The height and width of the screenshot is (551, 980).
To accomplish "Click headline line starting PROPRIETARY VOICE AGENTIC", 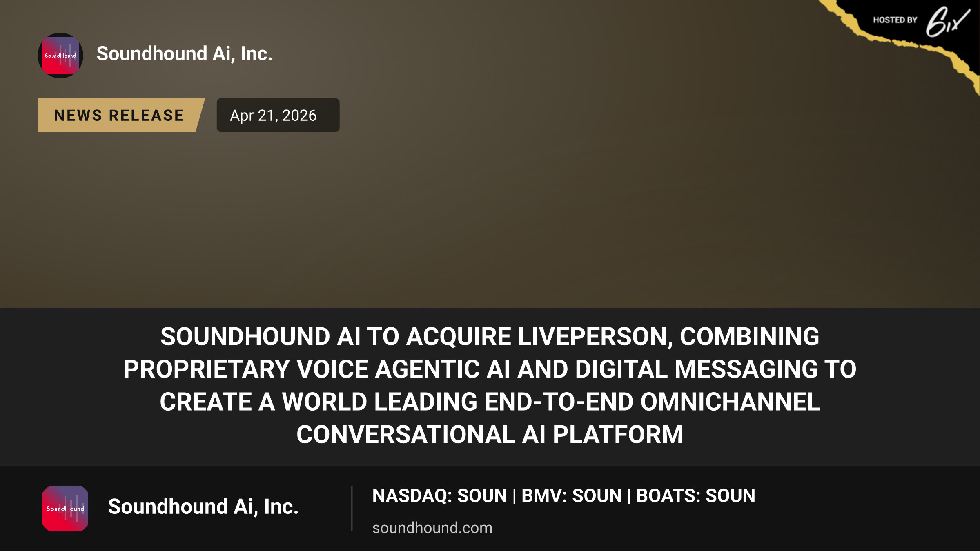I will point(490,369).
